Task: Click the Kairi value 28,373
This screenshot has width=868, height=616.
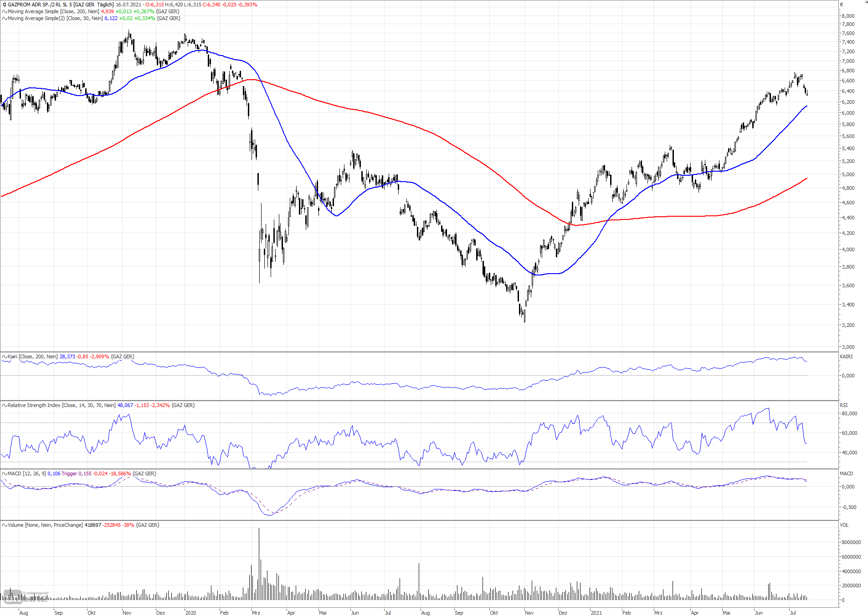Action: (67, 356)
